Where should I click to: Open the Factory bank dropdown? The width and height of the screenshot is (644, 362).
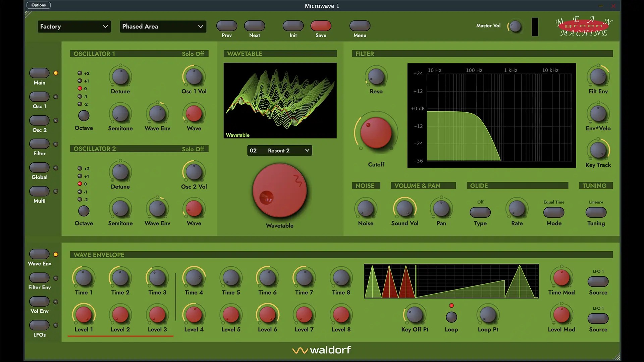click(74, 27)
